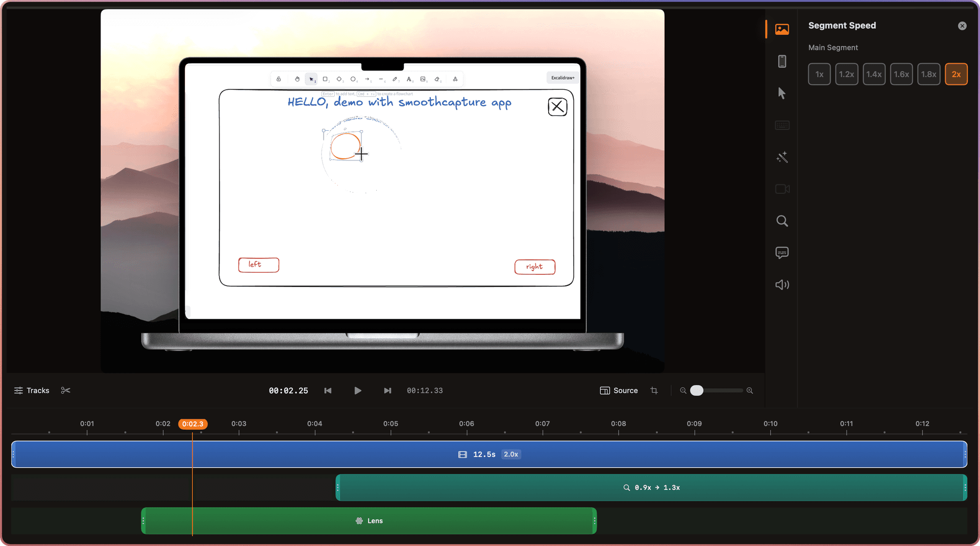980x546 pixels.
Task: Open the background settings panel
Action: [x=782, y=29]
